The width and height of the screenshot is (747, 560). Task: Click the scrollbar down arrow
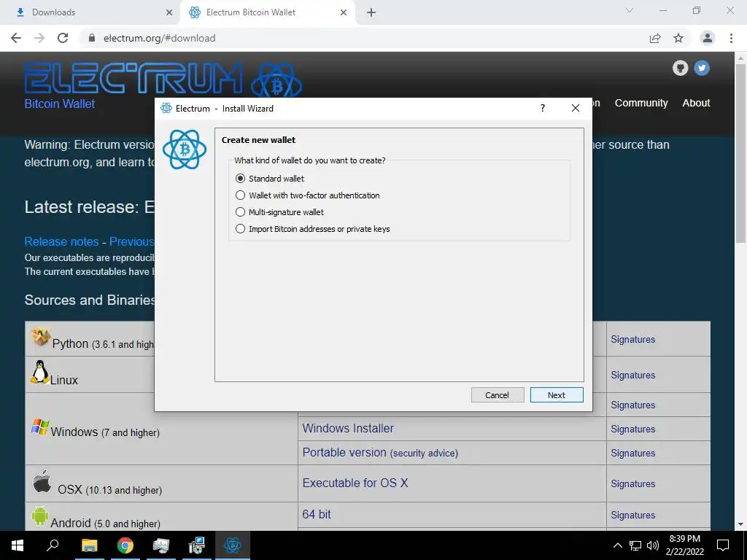point(740,524)
